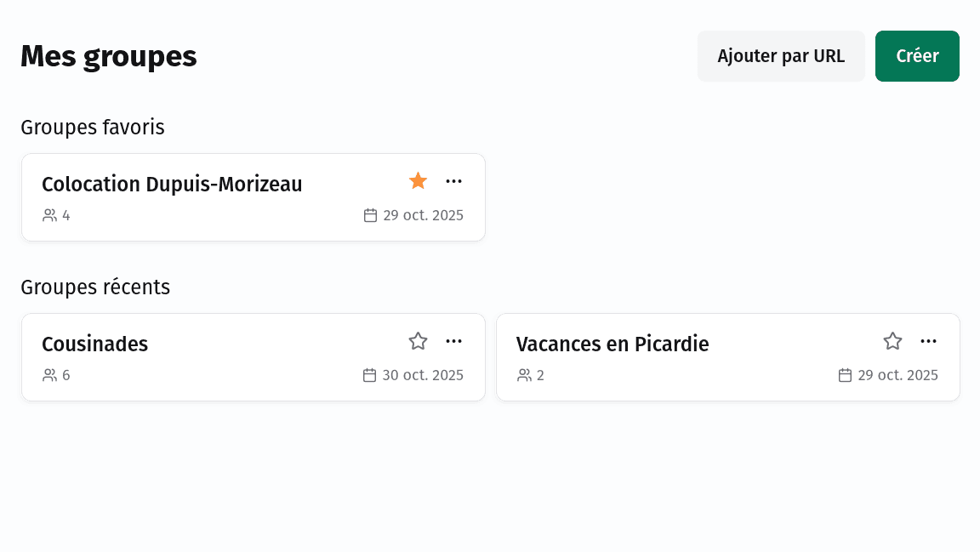Click members icon on Vacances en Picardie

tap(524, 375)
